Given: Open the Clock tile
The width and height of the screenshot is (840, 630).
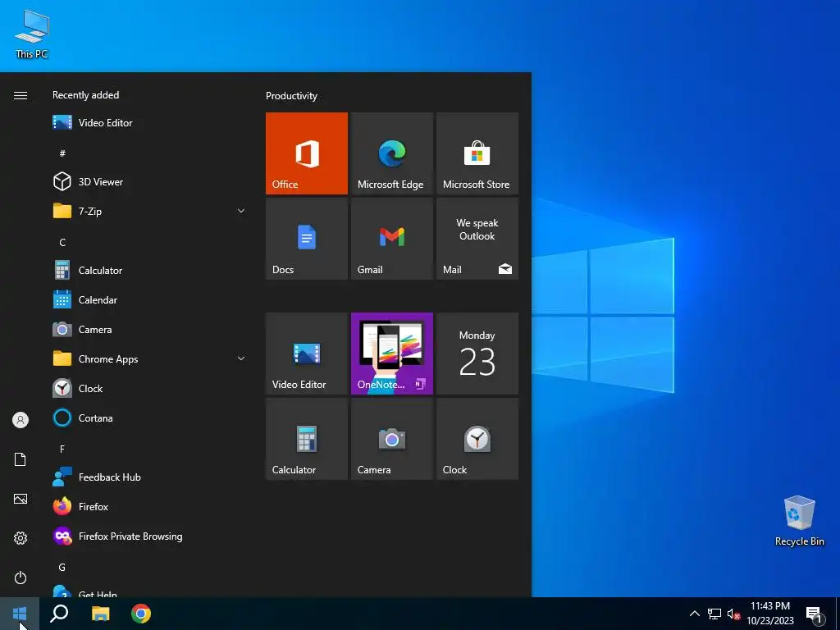Looking at the screenshot, I should 477,439.
